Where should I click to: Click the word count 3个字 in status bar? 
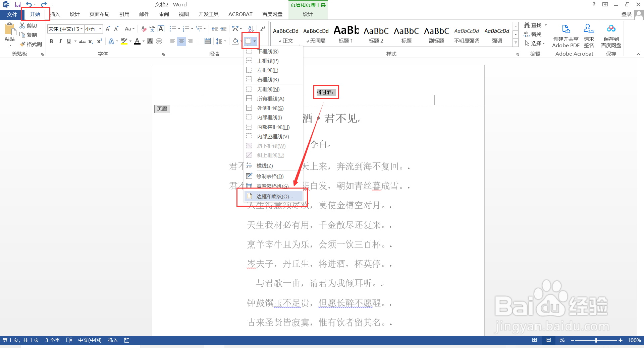tap(52, 340)
